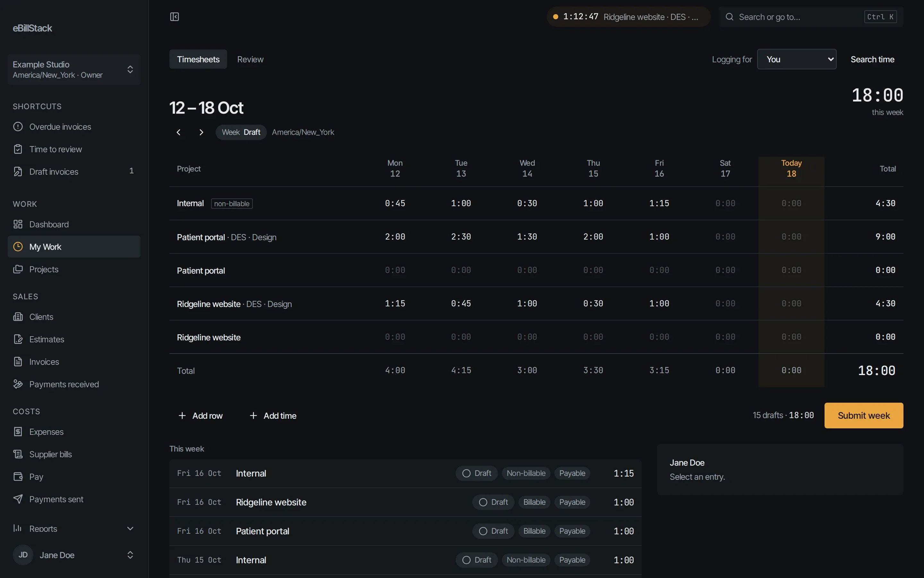
Task: Click Add row
Action: click(200, 416)
